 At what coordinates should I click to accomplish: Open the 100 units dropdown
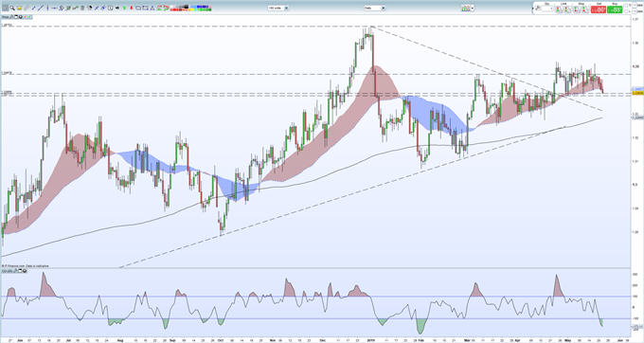point(278,8)
